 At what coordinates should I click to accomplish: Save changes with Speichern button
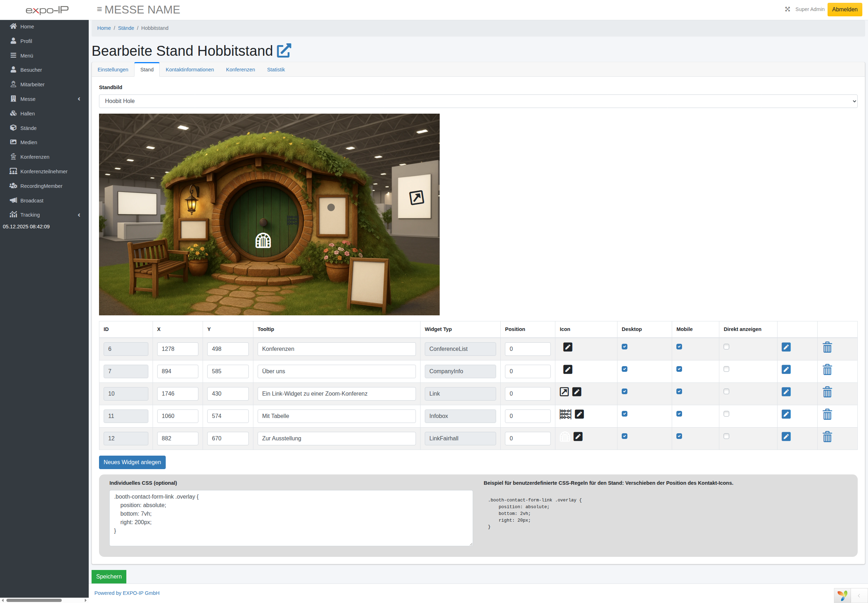point(109,576)
